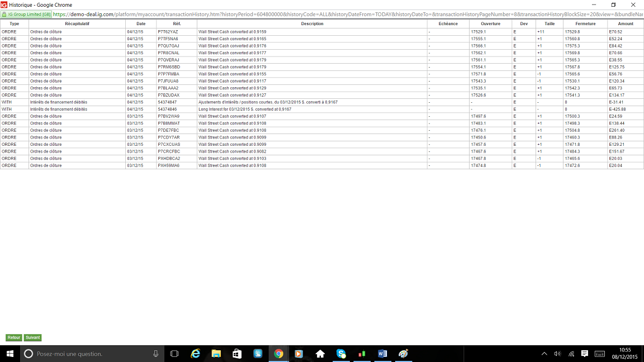Open File Explorer from taskbar

click(x=216, y=354)
